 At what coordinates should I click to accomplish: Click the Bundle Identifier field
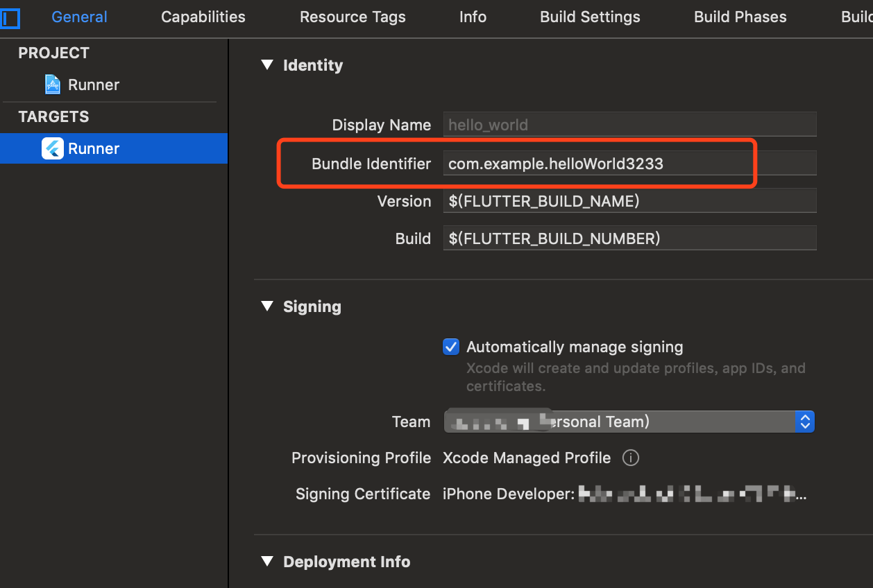point(629,164)
